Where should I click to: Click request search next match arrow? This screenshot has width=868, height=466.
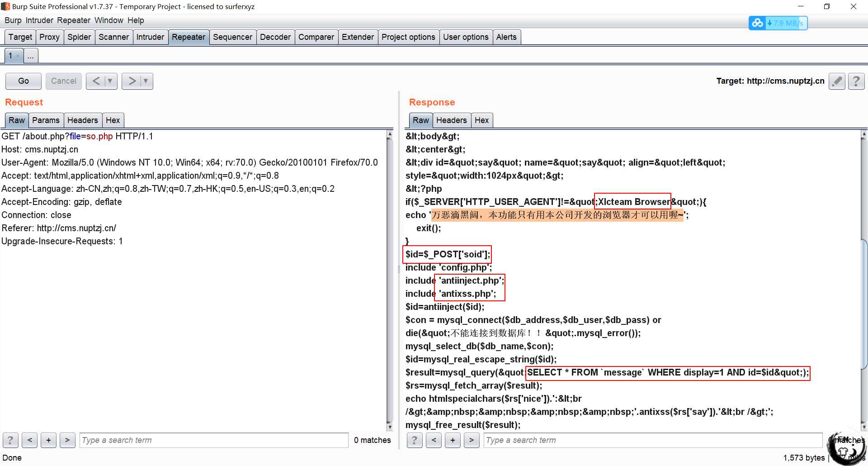(x=67, y=440)
